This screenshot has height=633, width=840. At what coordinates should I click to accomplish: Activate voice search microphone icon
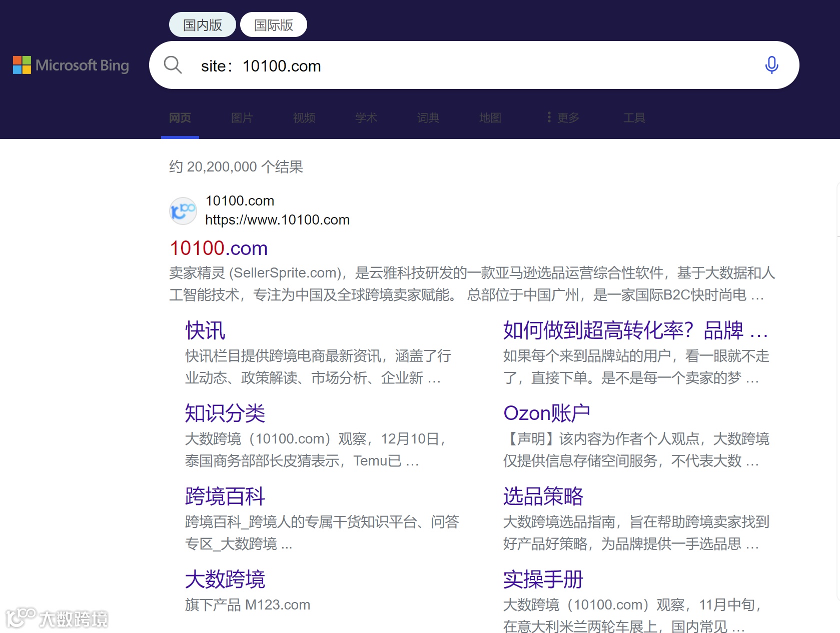click(771, 65)
